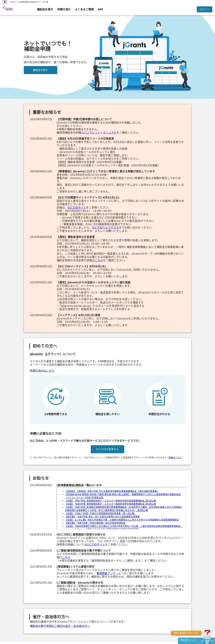Open 資源国脱炭素化 支援事業費補助金 第2回公募 link

pos(110,501)
